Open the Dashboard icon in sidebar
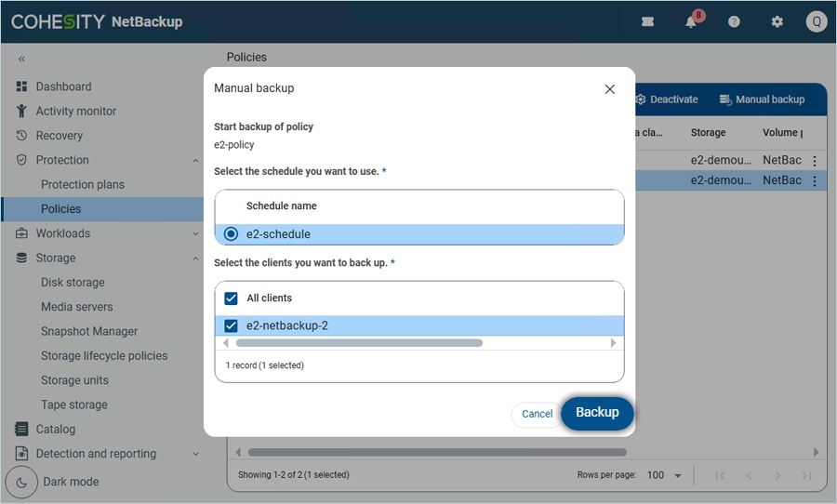This screenshot has width=837, height=504. [x=21, y=86]
